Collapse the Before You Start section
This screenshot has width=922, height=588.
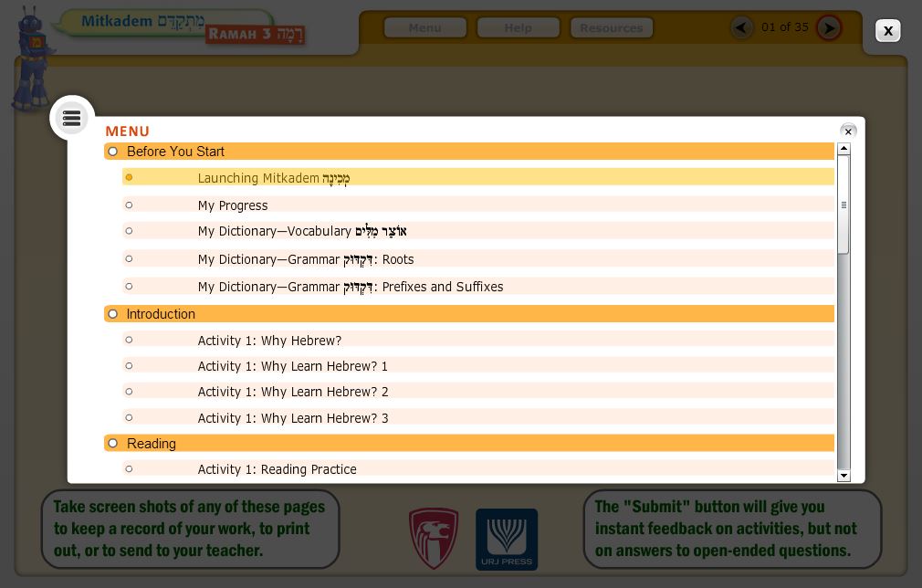coord(113,152)
